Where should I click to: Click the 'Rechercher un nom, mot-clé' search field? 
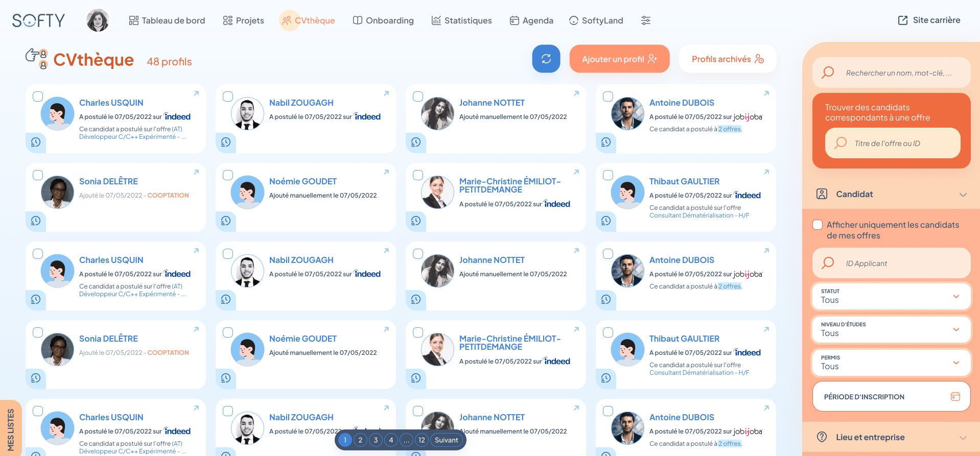(x=891, y=73)
